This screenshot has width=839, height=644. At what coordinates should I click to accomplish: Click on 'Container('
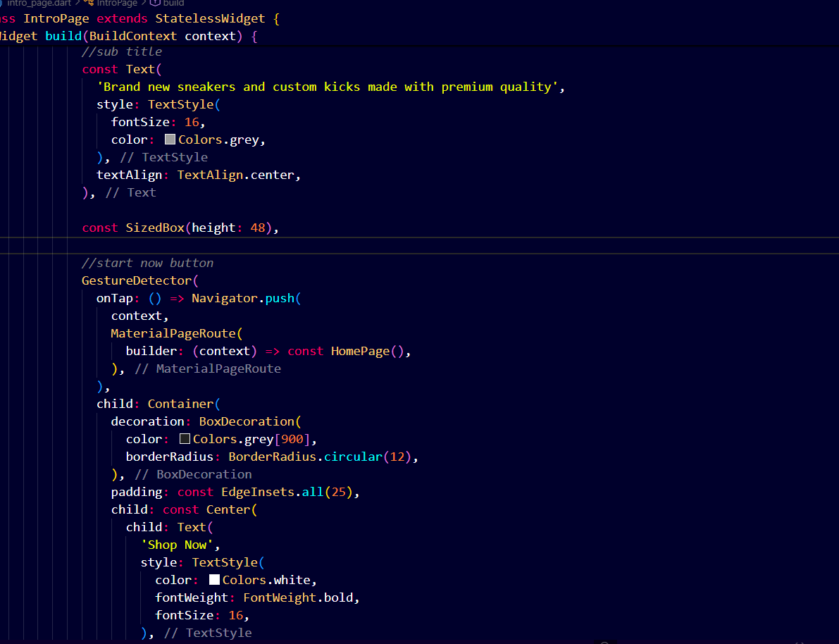pyautogui.click(x=184, y=404)
